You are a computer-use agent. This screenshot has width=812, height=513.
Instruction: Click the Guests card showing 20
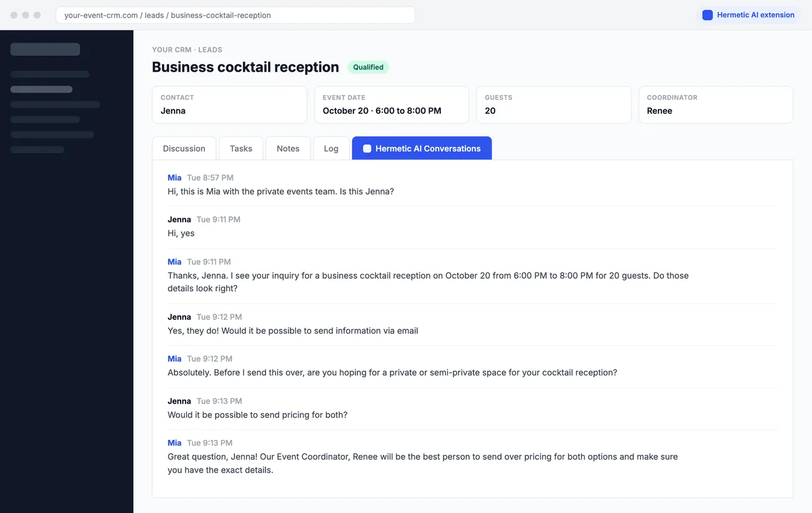point(553,105)
